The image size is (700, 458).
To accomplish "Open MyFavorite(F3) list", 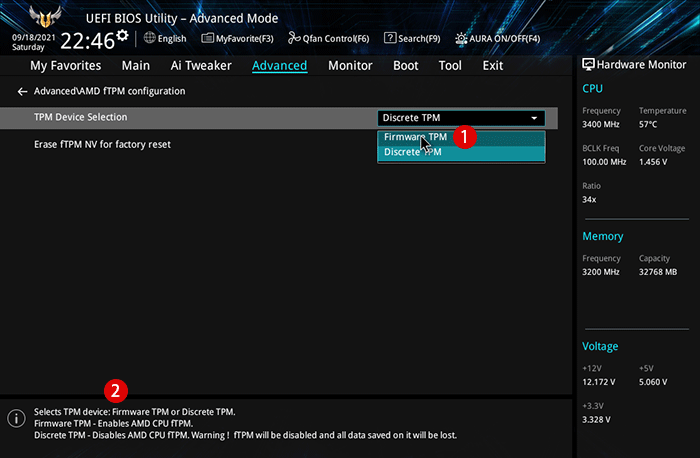I will [x=238, y=38].
